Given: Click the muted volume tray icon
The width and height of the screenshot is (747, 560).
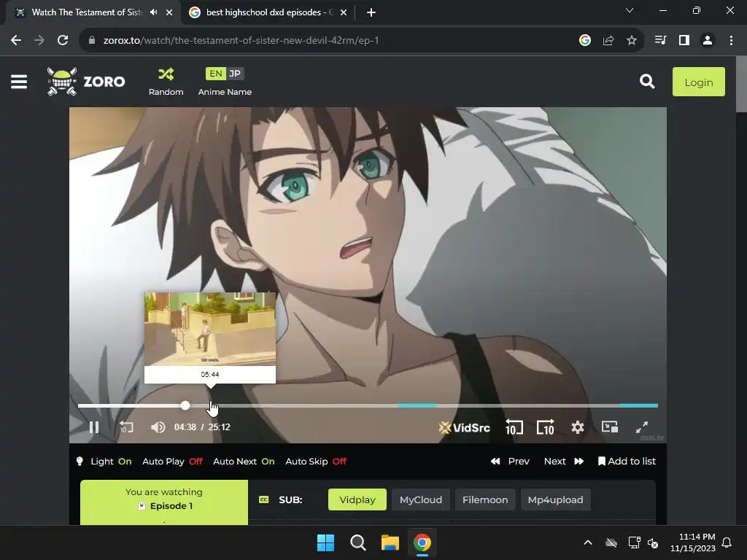Looking at the screenshot, I should tap(653, 542).
